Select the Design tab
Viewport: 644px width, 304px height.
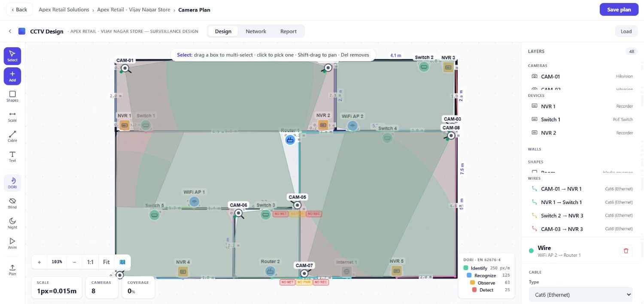tap(223, 31)
